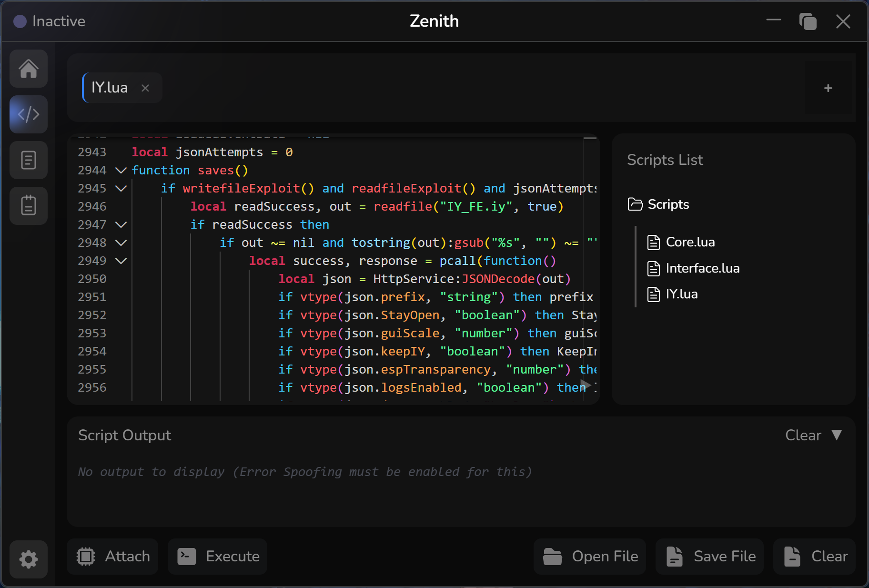Click 'jsonAttempts' on line 2943
The width and height of the screenshot is (869, 588).
click(x=219, y=152)
